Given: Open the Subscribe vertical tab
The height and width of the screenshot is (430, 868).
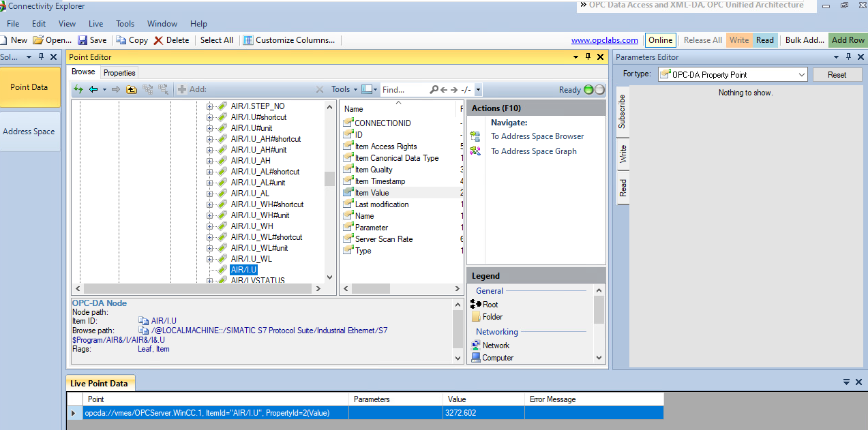Looking at the screenshot, I should [622, 111].
